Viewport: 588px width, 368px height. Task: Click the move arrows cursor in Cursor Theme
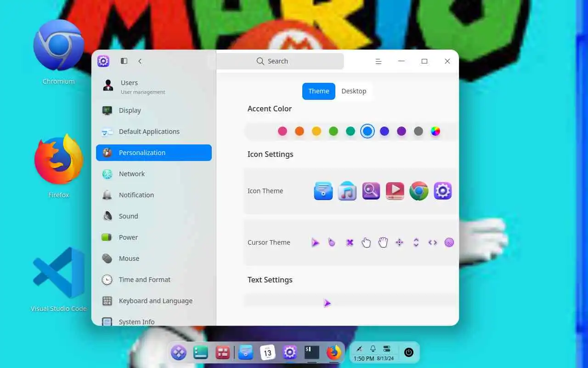coord(400,242)
